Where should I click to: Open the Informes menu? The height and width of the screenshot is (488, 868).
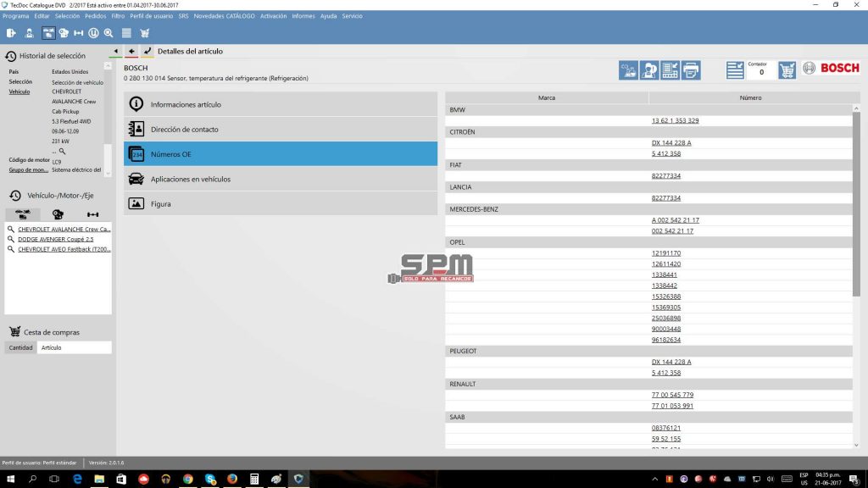pyautogui.click(x=303, y=16)
